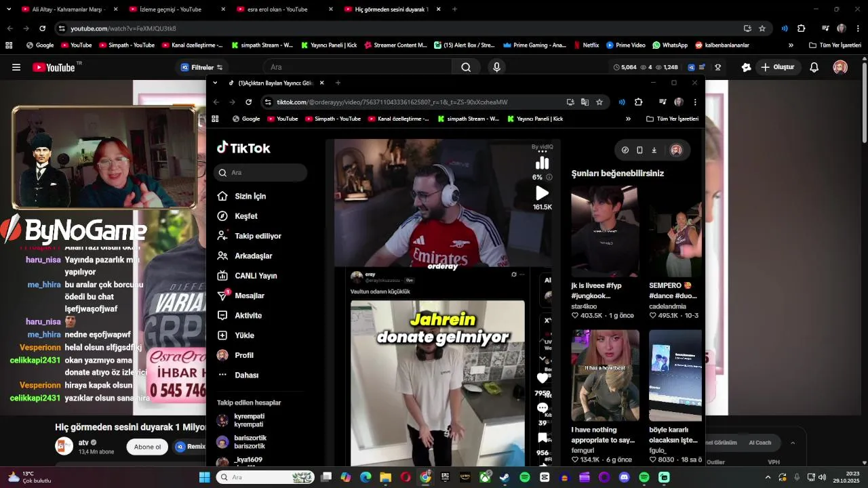Reload the TikTok browser page

tap(249, 102)
